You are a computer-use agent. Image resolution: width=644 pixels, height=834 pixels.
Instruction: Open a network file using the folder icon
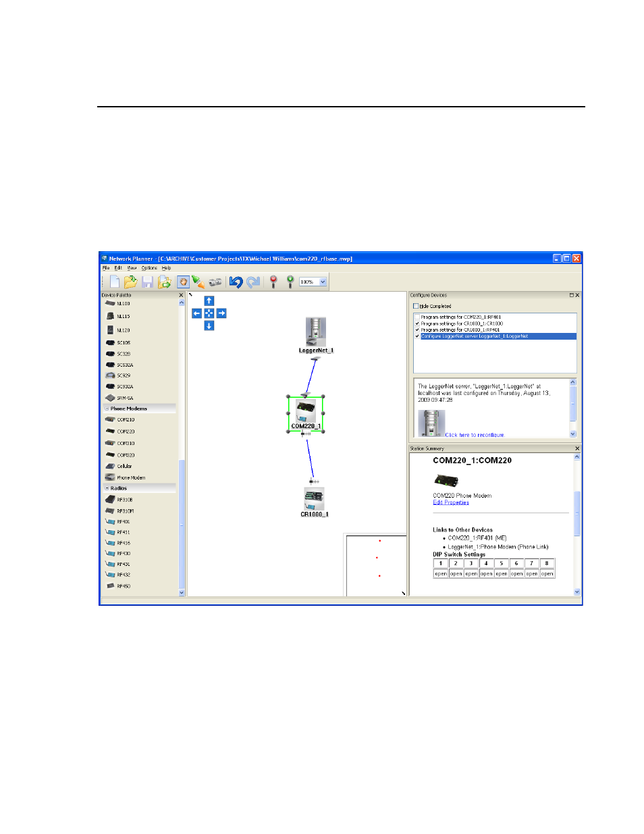click(131, 282)
